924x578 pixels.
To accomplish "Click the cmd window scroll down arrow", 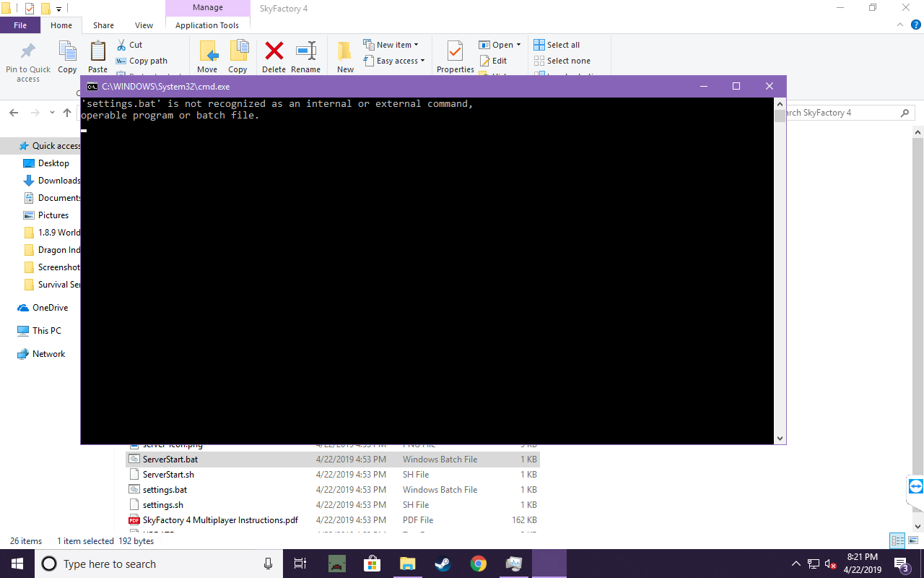I will point(780,439).
